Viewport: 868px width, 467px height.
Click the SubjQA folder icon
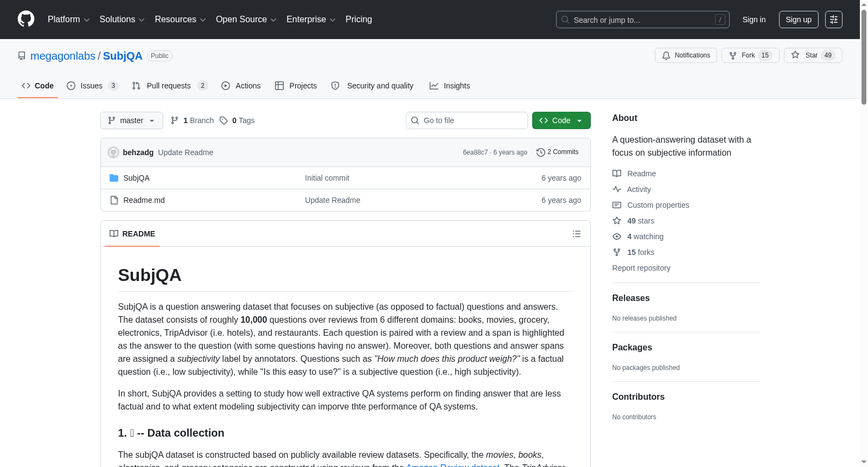tap(114, 178)
